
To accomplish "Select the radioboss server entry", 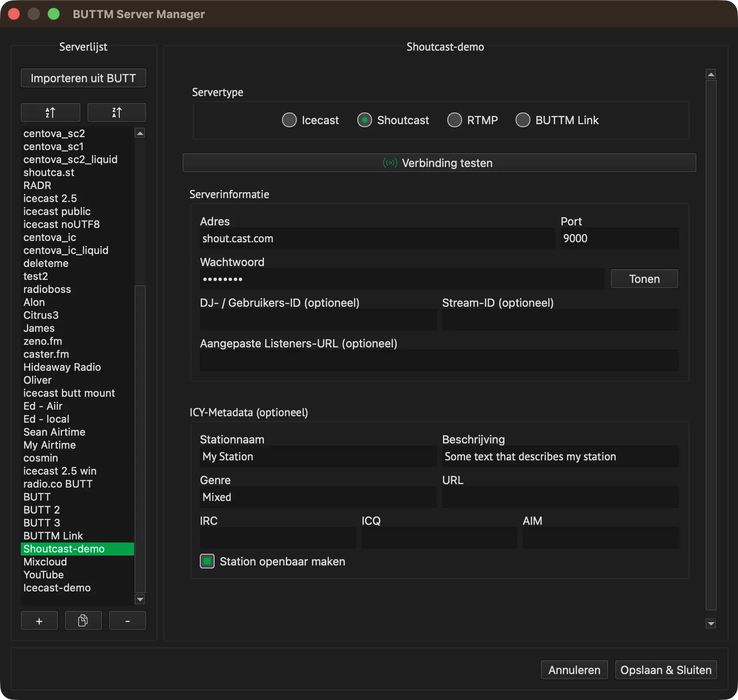I will point(77,289).
